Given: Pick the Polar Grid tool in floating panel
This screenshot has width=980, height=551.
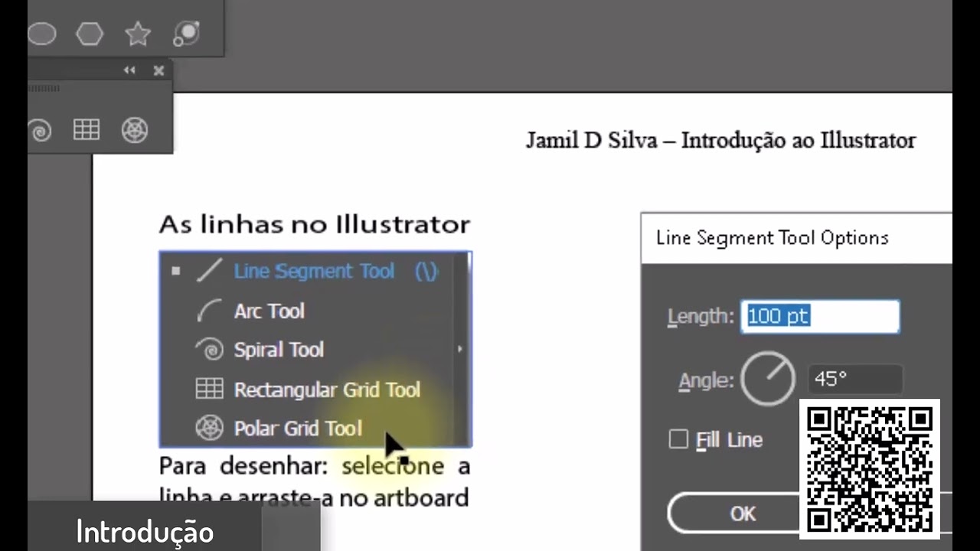Looking at the screenshot, I should coord(135,130).
